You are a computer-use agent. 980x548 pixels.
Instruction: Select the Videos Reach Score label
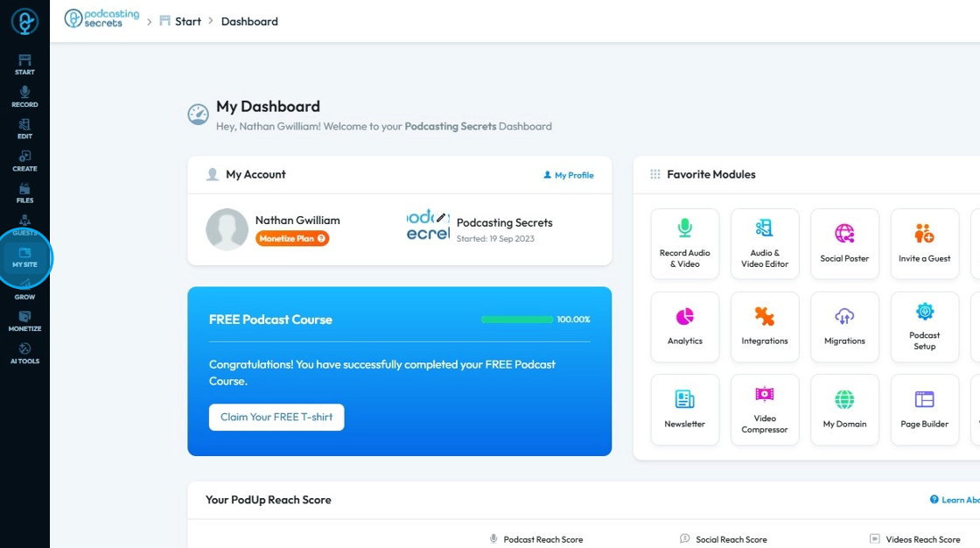point(922,539)
